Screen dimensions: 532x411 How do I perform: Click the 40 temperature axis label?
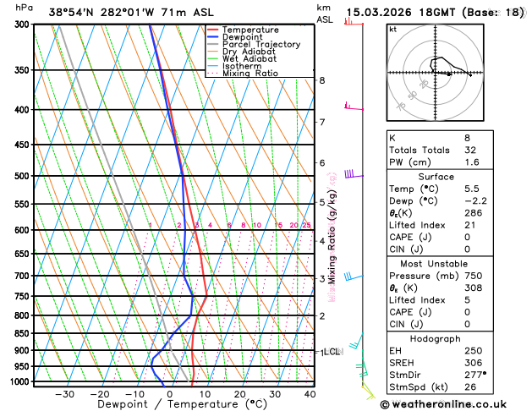310,394
